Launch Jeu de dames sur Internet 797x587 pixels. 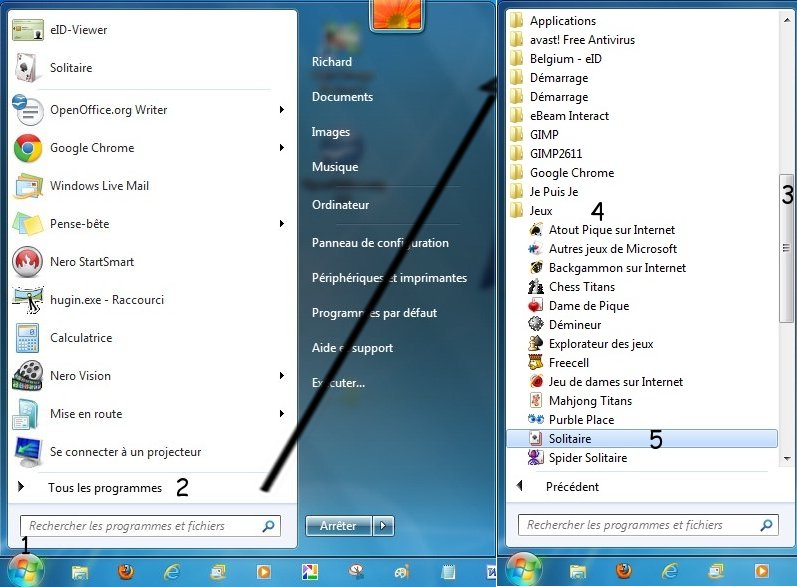coord(606,382)
